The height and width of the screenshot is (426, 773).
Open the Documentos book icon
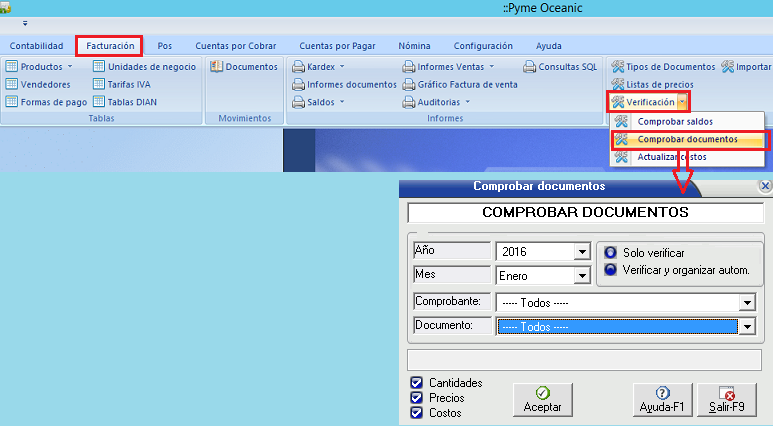216,67
